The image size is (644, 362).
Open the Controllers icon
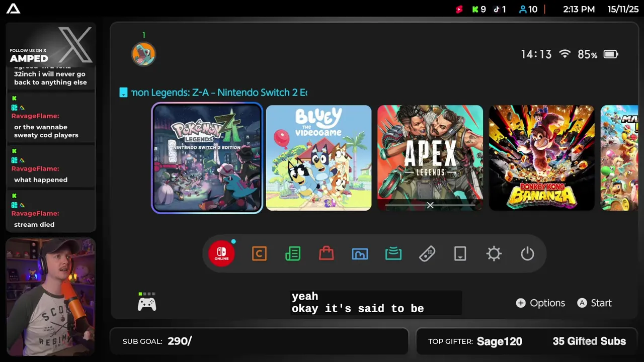point(427,254)
